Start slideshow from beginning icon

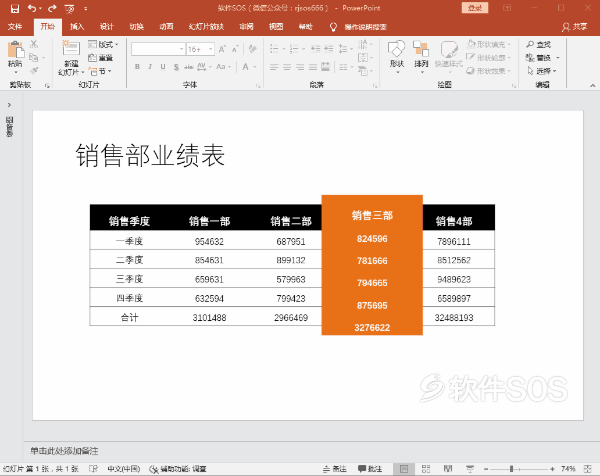coord(69,9)
